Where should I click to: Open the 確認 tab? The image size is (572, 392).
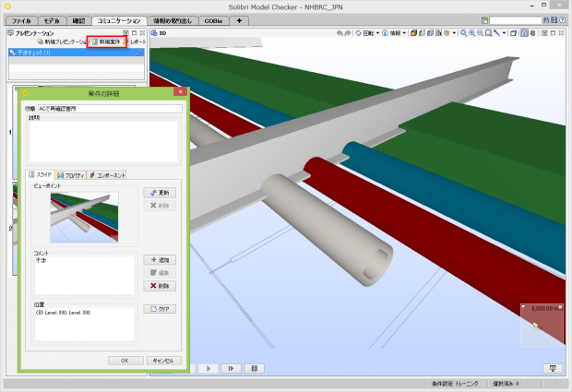[78, 21]
